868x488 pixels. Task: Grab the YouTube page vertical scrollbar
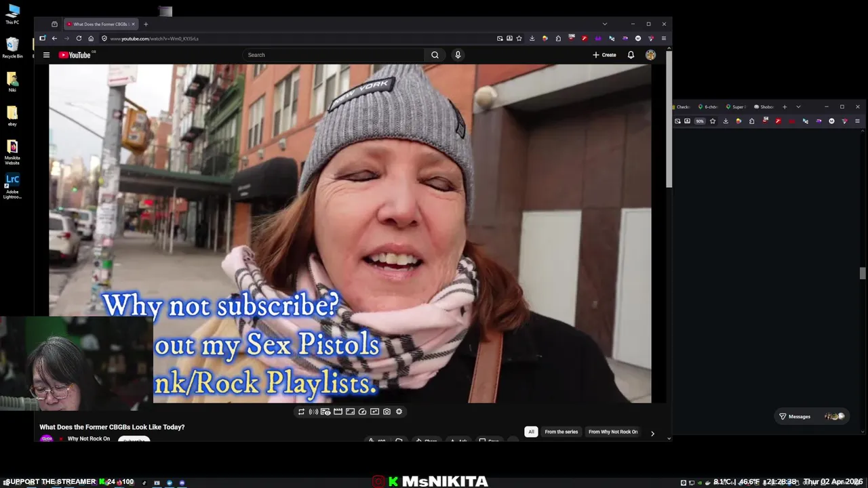(x=669, y=119)
